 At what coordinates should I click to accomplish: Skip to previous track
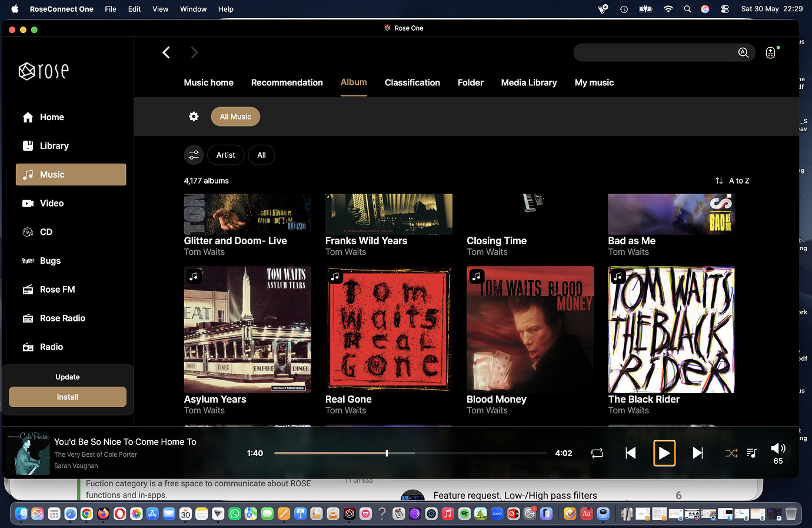click(x=631, y=453)
